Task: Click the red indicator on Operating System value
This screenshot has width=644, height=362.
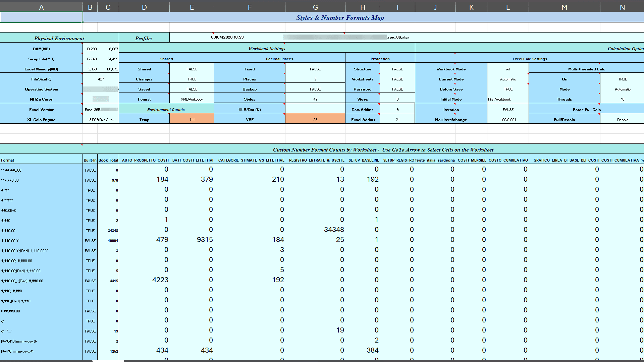Action: tap(82, 83)
